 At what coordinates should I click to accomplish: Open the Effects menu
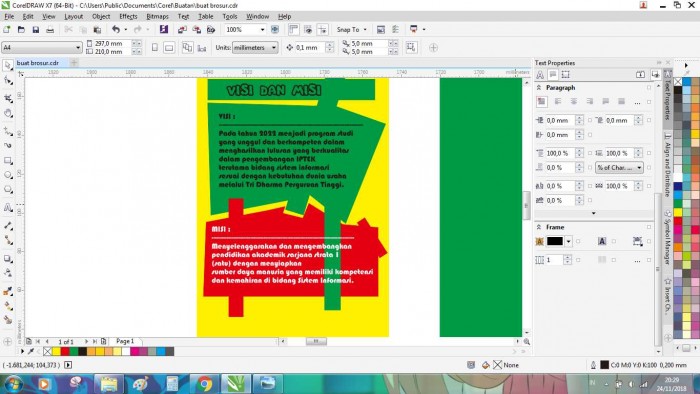pyautogui.click(x=128, y=17)
